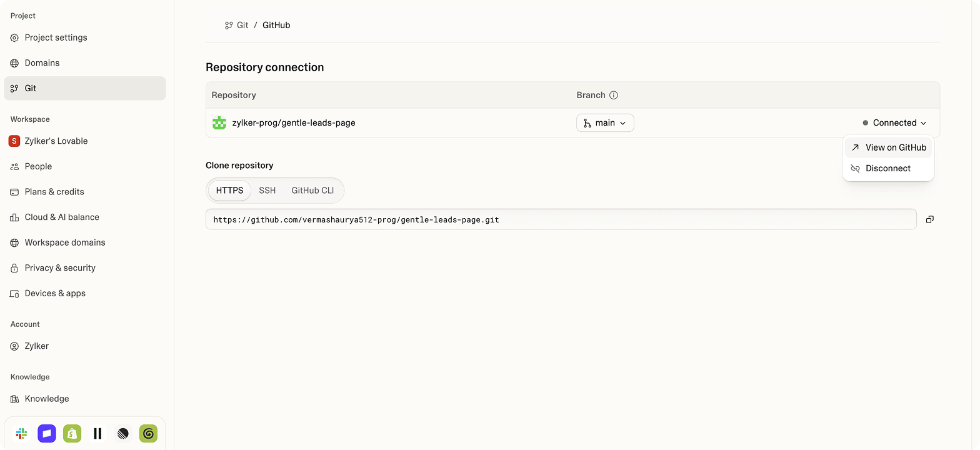Open the People page

pos(85,166)
